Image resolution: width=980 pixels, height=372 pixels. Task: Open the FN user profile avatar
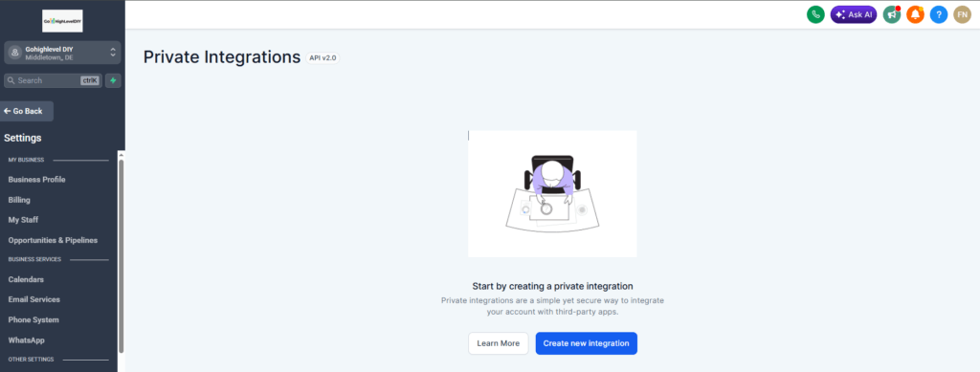[x=963, y=14]
